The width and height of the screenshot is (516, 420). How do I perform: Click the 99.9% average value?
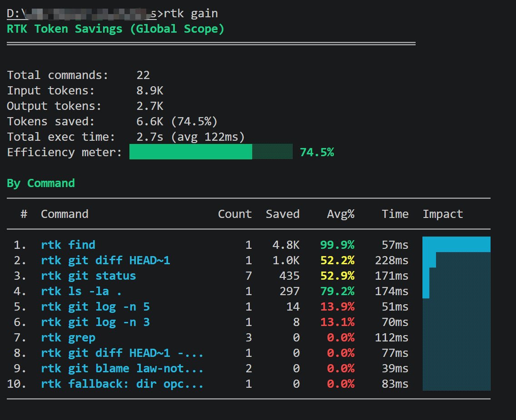[337, 245]
